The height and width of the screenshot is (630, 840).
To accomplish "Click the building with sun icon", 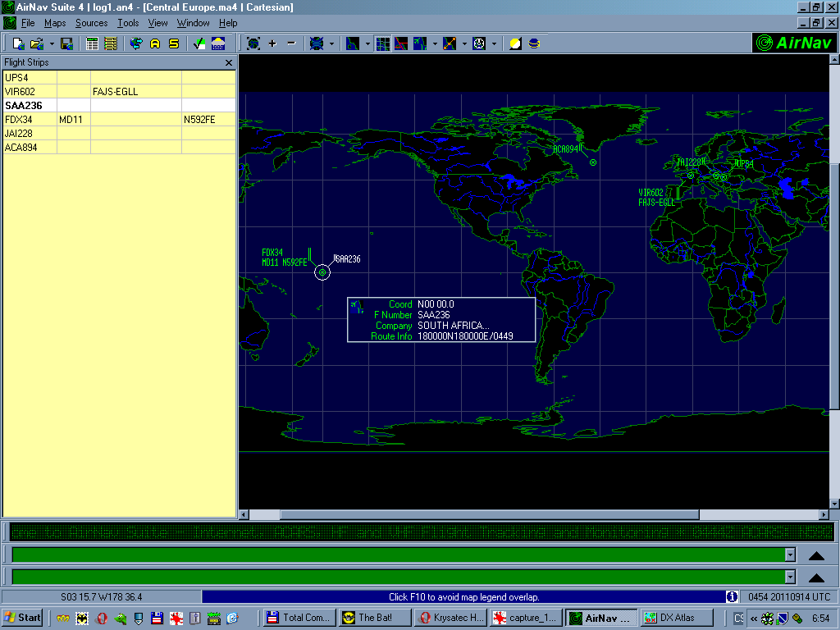I will click(x=218, y=43).
